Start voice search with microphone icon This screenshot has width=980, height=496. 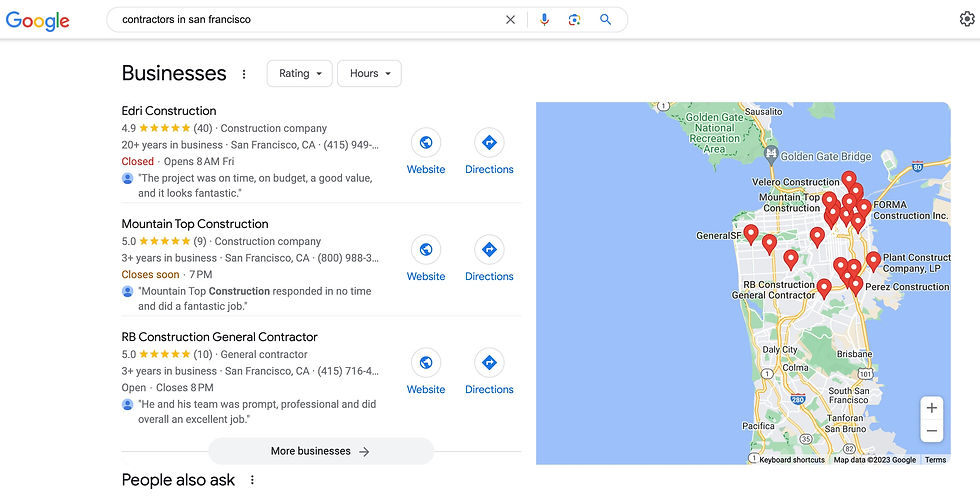click(x=544, y=20)
